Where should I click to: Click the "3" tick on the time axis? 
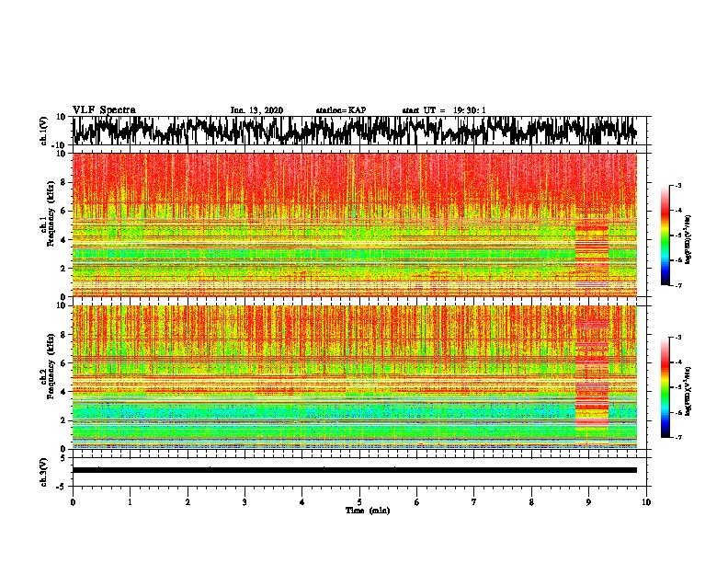[x=245, y=502]
